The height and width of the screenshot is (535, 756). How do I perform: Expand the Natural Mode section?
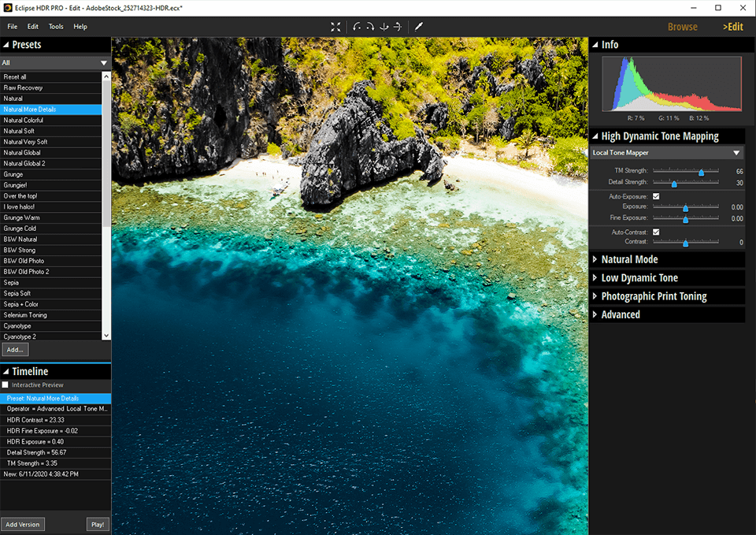(x=595, y=259)
